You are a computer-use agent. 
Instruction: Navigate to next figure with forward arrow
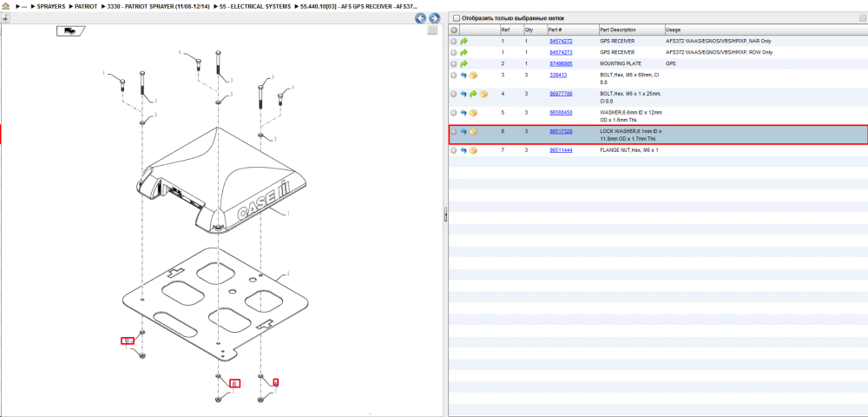pyautogui.click(x=435, y=18)
